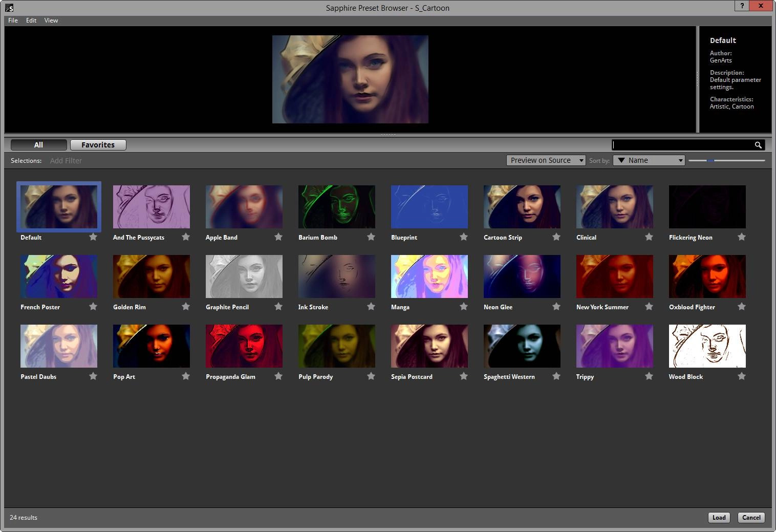This screenshot has height=532, width=776.
Task: Open the View menu
Action: pos(51,20)
